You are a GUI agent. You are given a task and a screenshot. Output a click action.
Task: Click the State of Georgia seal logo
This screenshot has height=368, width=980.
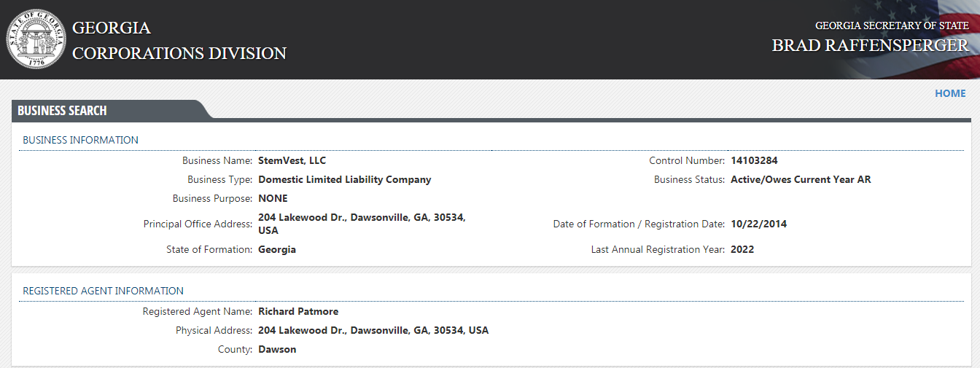pos(36,39)
